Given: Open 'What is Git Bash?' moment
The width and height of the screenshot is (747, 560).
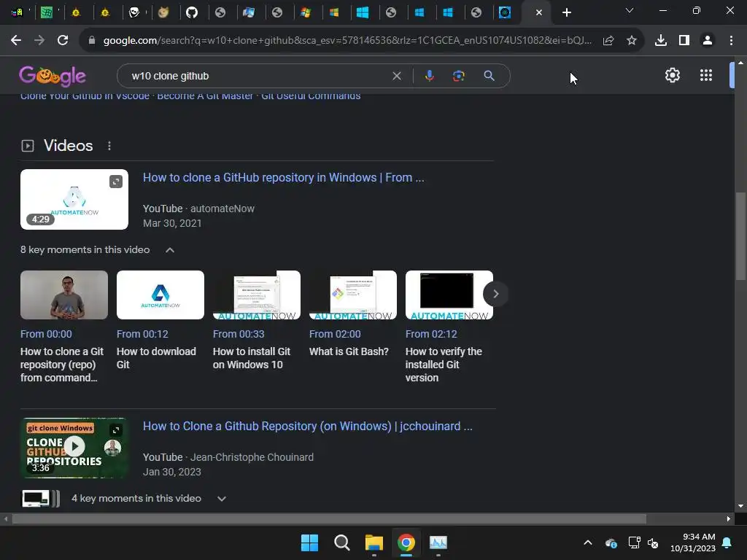Looking at the screenshot, I should pos(349,351).
